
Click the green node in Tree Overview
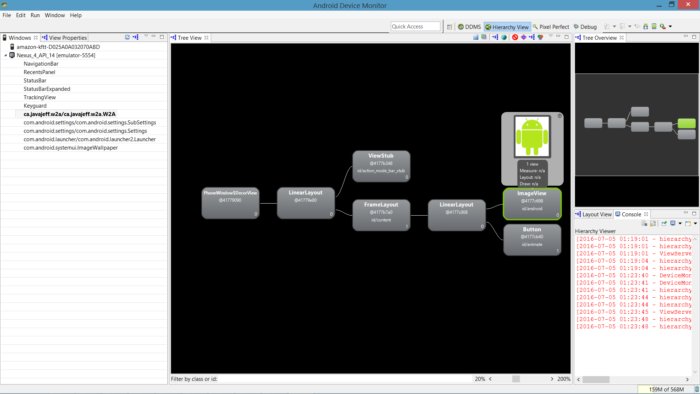click(x=686, y=123)
